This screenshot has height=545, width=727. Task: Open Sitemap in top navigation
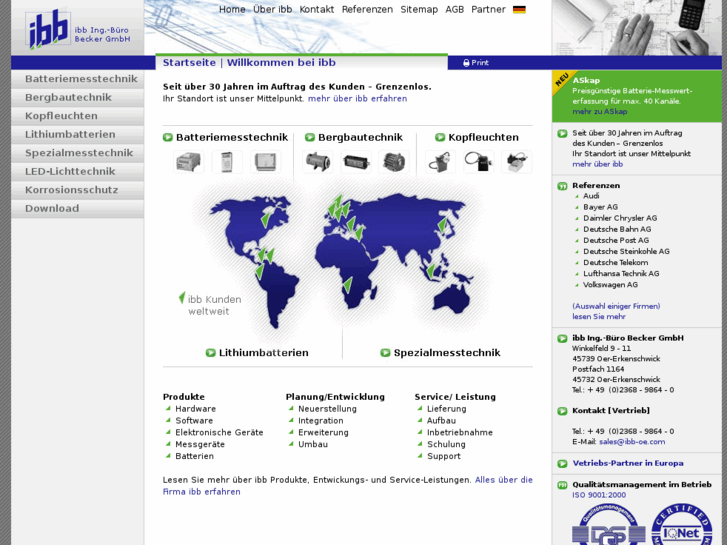(419, 9)
